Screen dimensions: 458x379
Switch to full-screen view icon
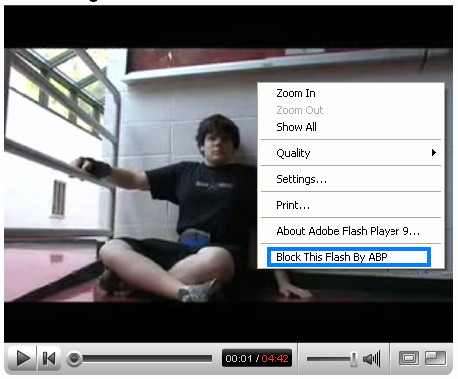coord(435,358)
